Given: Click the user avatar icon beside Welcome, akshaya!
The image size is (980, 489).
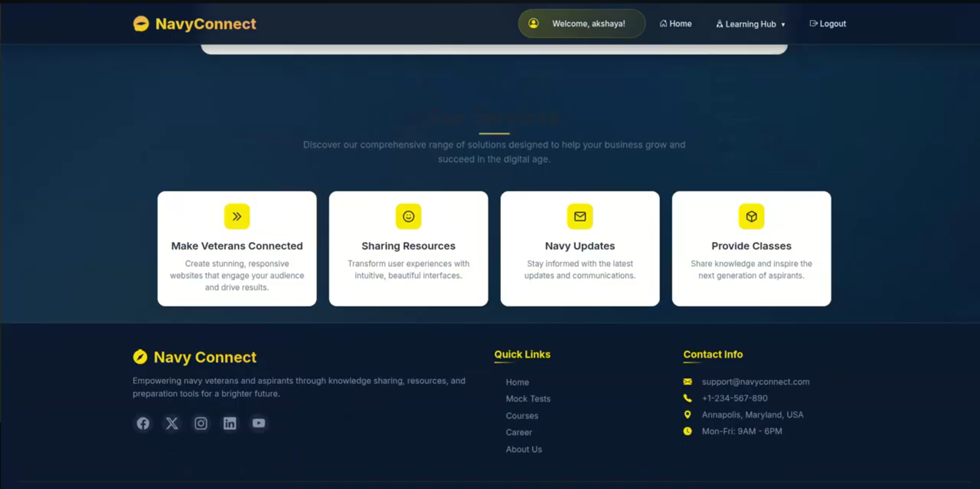Looking at the screenshot, I should click(x=533, y=23).
